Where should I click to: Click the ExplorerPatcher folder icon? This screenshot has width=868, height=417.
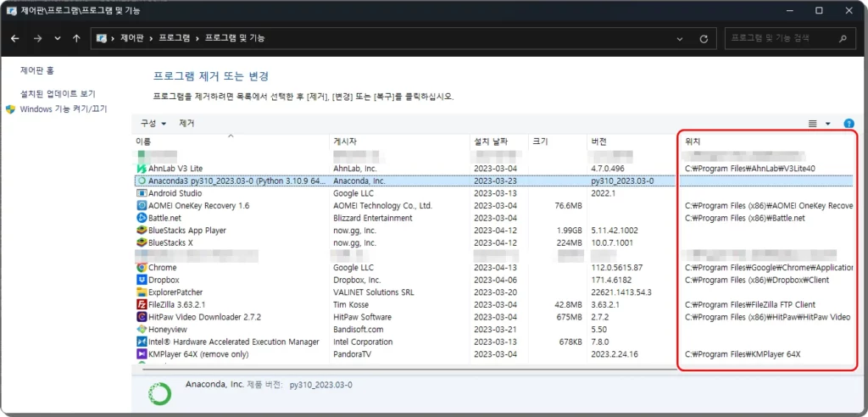point(142,292)
